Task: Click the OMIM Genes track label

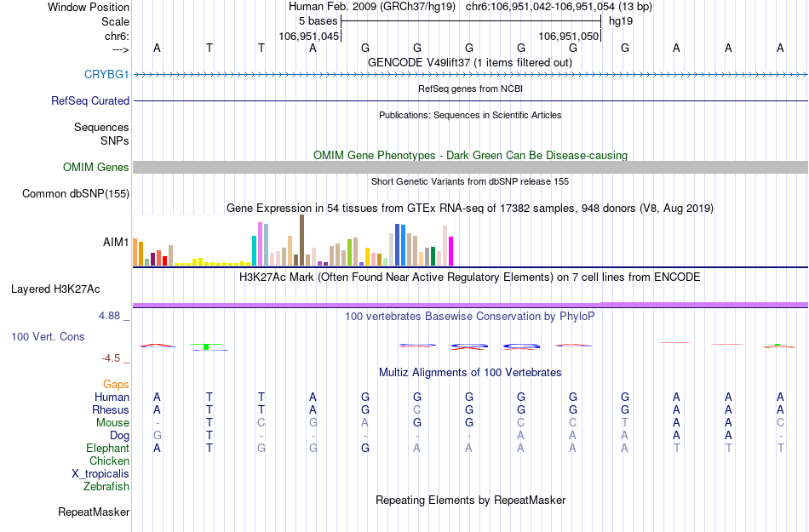Action: [x=95, y=167]
